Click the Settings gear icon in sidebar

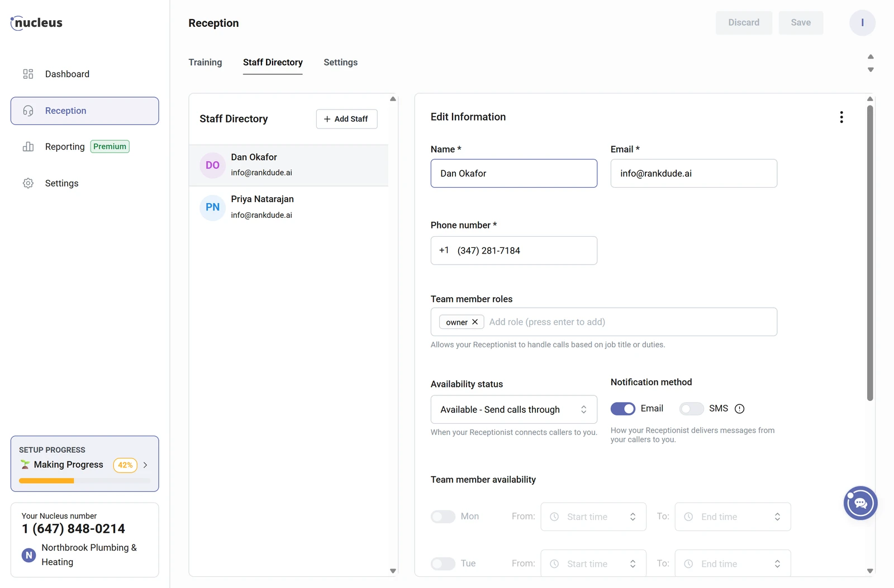28,183
